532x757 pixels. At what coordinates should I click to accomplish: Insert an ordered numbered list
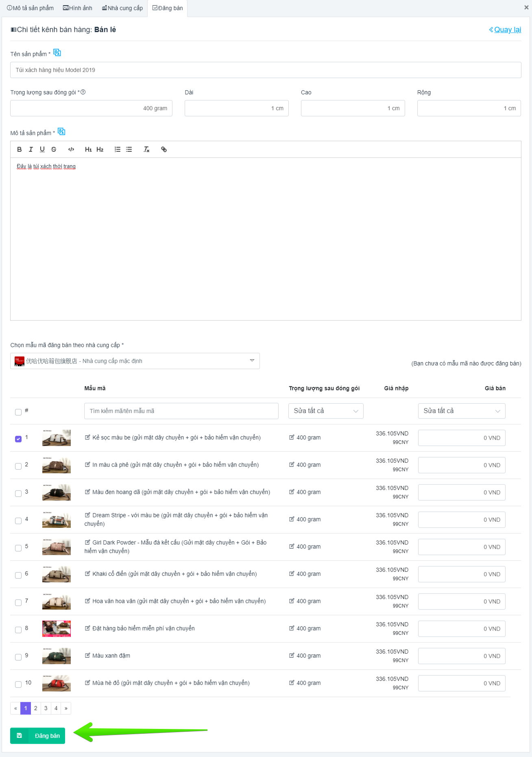(x=118, y=149)
